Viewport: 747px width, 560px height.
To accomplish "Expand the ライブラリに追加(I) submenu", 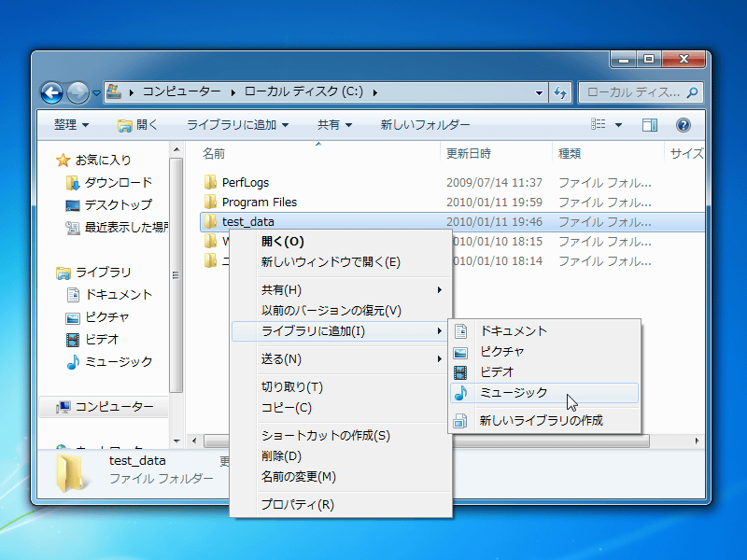I will (x=340, y=331).
